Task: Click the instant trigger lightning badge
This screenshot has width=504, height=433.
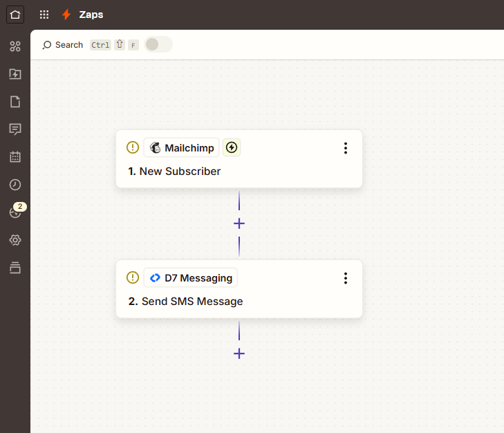Action: tap(232, 147)
